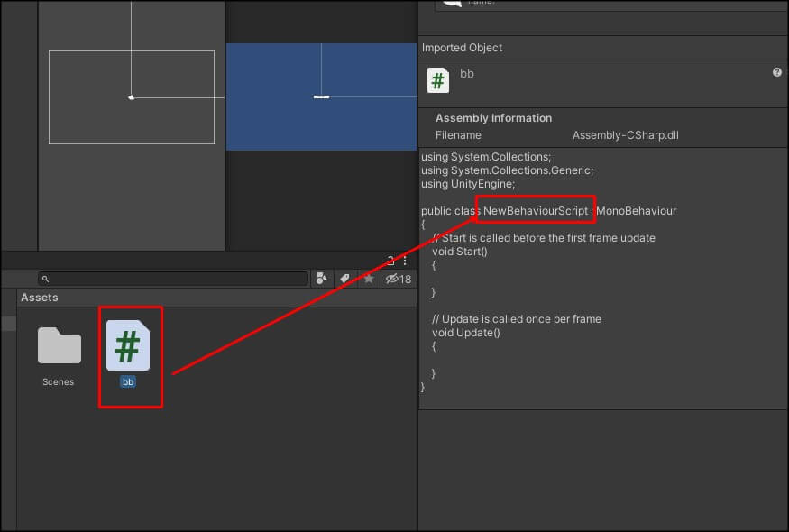Click the Imported Object header label
This screenshot has width=789, height=532.
(x=462, y=48)
